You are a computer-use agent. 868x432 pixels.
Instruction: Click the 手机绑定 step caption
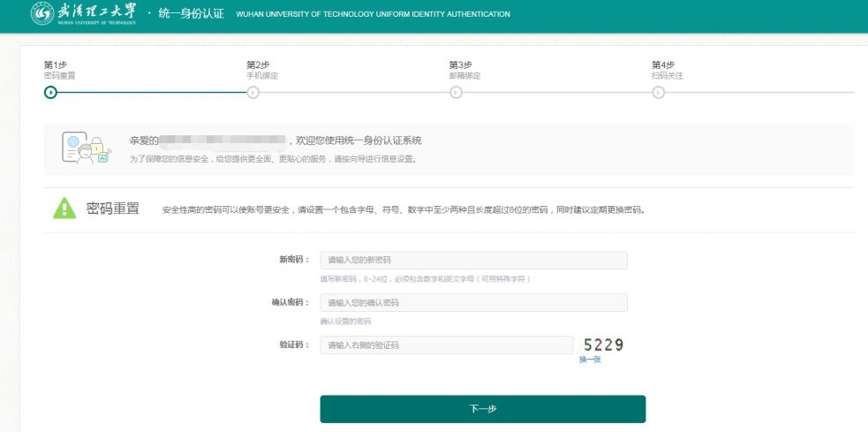click(262, 76)
